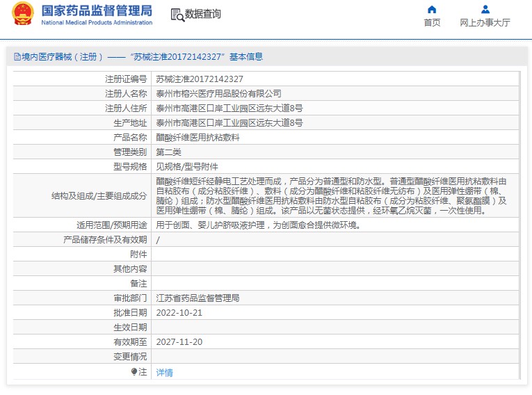Click the home icon above 首页

[x=432, y=9]
